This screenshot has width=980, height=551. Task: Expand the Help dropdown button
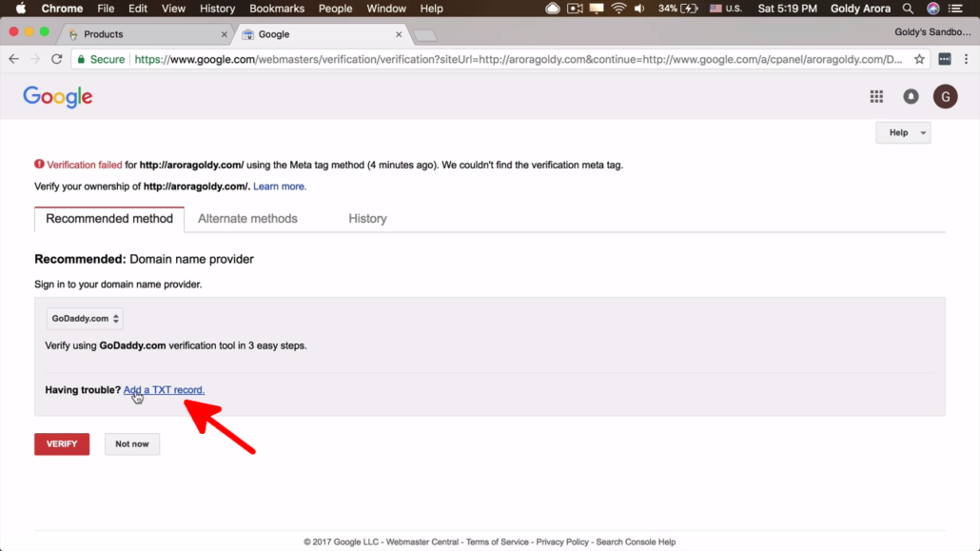tap(903, 132)
